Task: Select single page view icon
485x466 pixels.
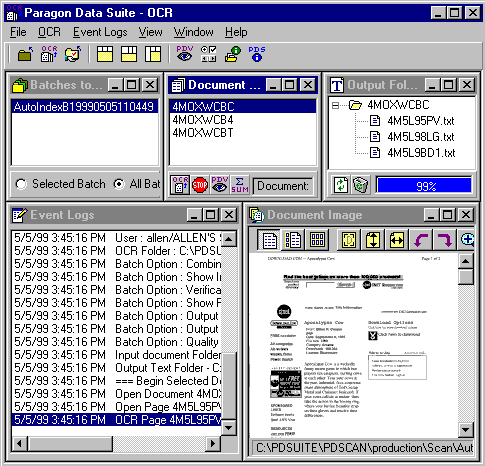Action: [x=269, y=239]
